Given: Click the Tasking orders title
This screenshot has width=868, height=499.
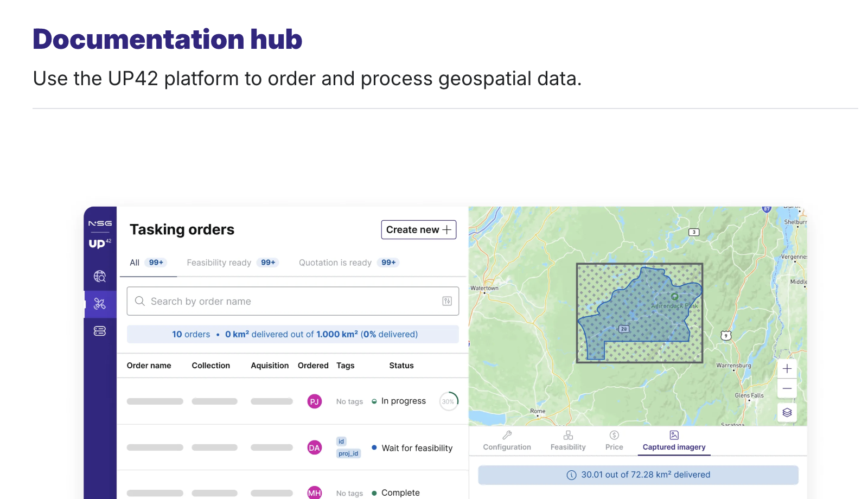Looking at the screenshot, I should pyautogui.click(x=182, y=229).
